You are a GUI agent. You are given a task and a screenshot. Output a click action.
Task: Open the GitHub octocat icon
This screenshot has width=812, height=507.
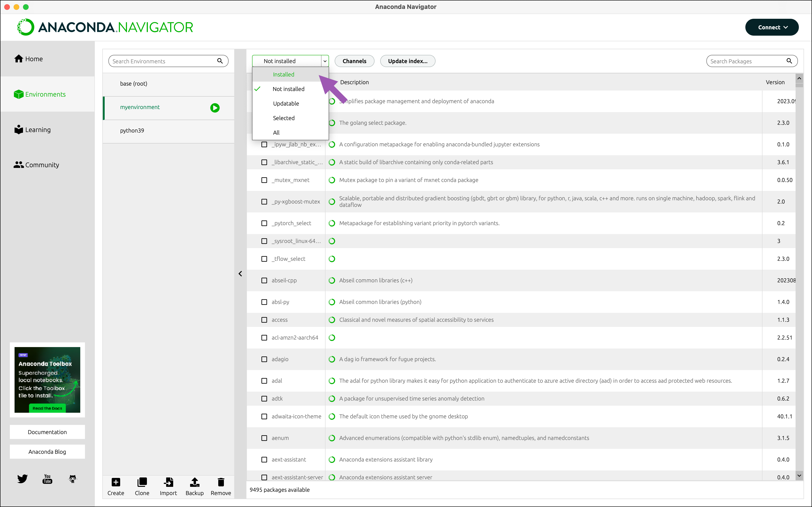point(73,478)
